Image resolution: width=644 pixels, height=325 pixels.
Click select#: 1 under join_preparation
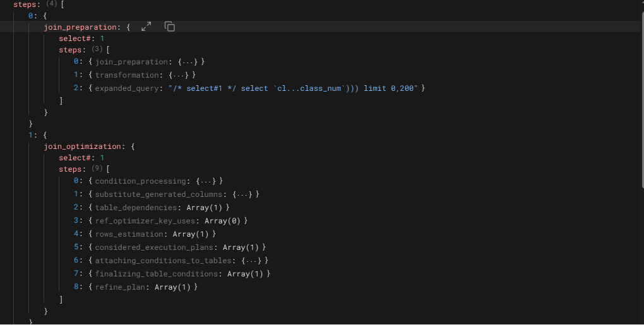click(x=81, y=38)
